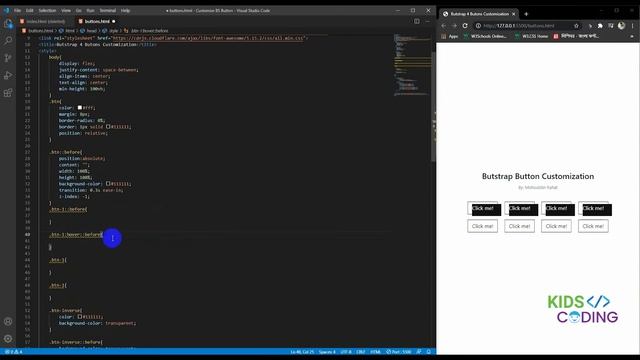Open the CDN link in the stylesheet href

point(208,38)
